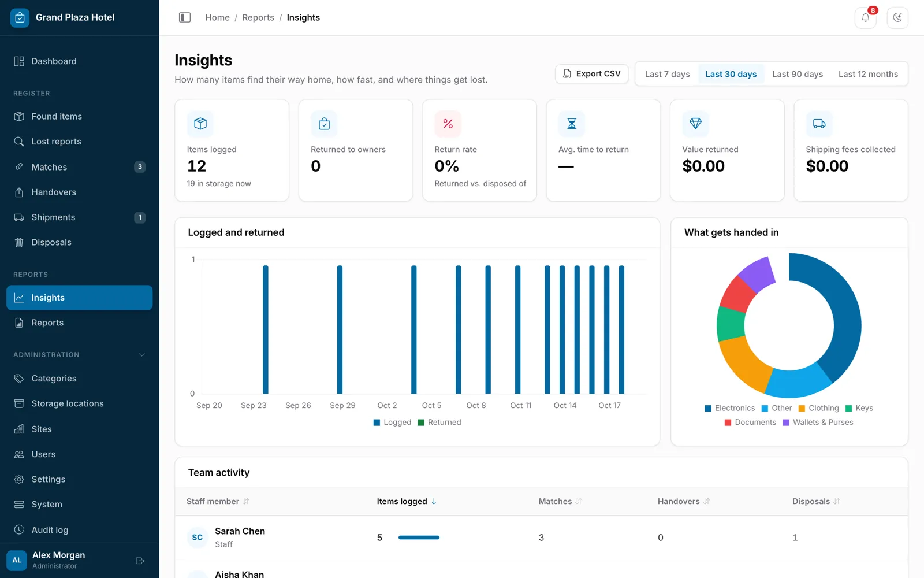
Task: Select the Last 12 months range
Action: (868, 74)
